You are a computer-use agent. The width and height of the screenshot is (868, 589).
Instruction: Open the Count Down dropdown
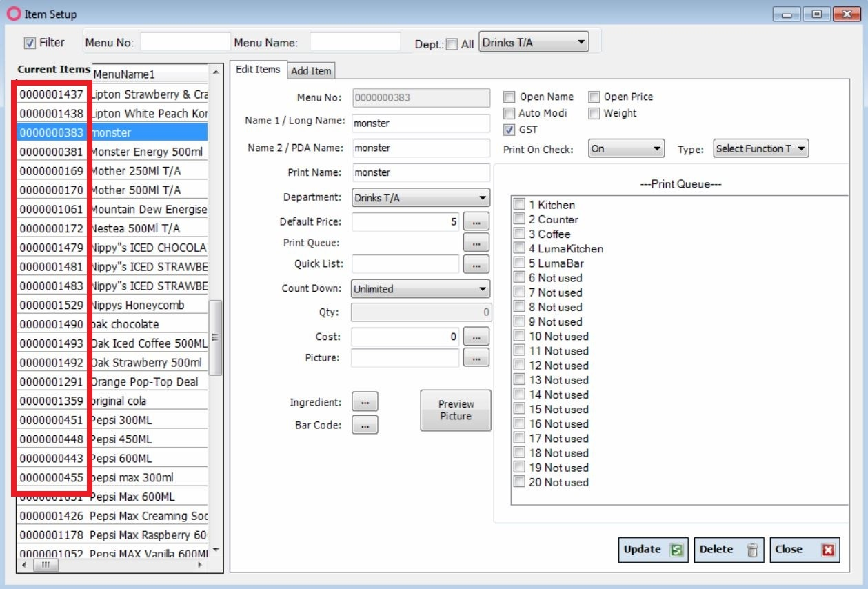[x=421, y=289]
